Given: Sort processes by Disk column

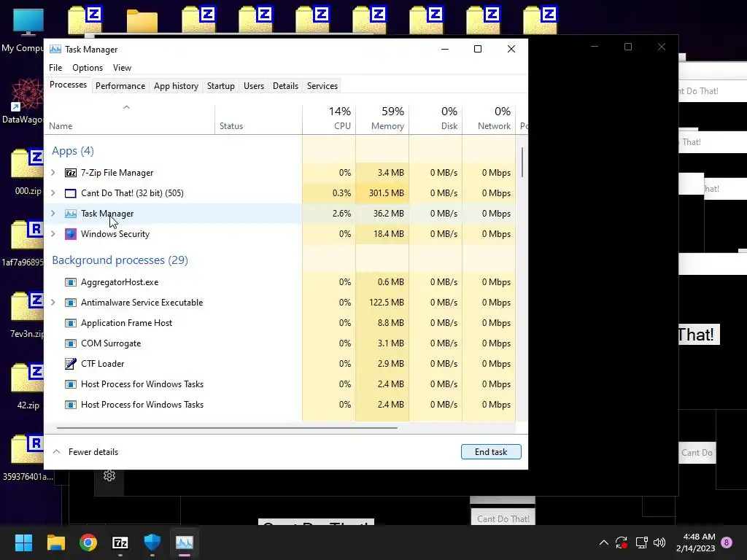Looking at the screenshot, I should tap(436, 119).
